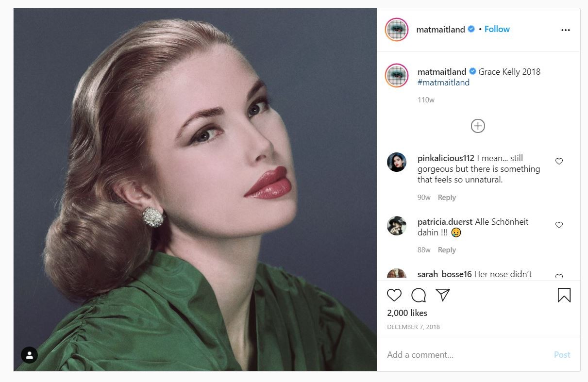Open pinkalicious112's profile avatar
Viewport: 588px width, 382px height.
point(397,162)
